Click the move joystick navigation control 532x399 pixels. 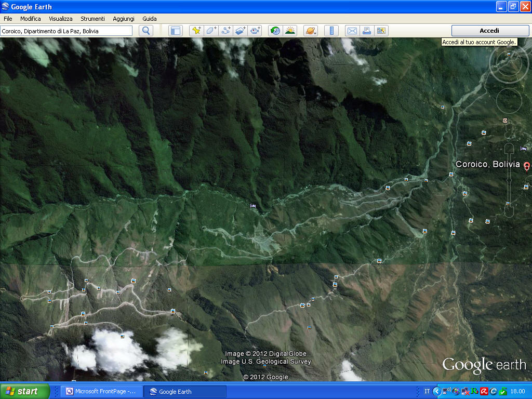point(509,101)
